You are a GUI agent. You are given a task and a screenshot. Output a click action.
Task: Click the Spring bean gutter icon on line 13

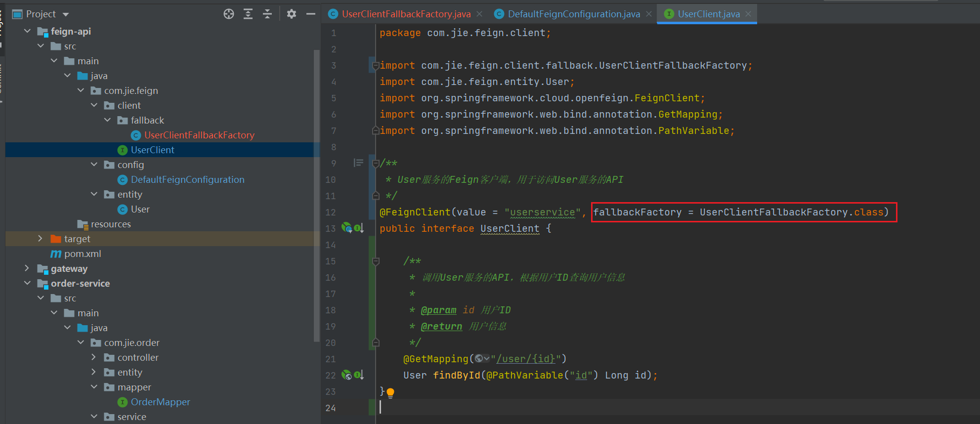346,228
